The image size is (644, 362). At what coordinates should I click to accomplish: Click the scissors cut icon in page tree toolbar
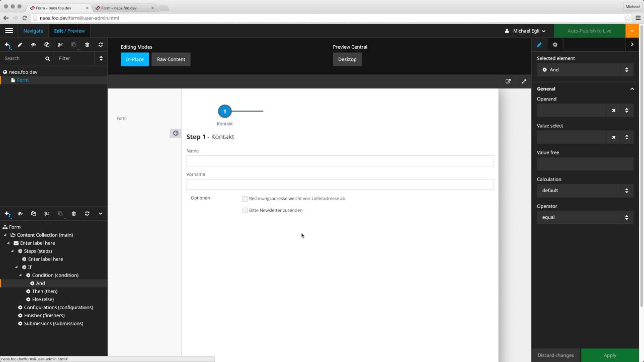point(60,45)
